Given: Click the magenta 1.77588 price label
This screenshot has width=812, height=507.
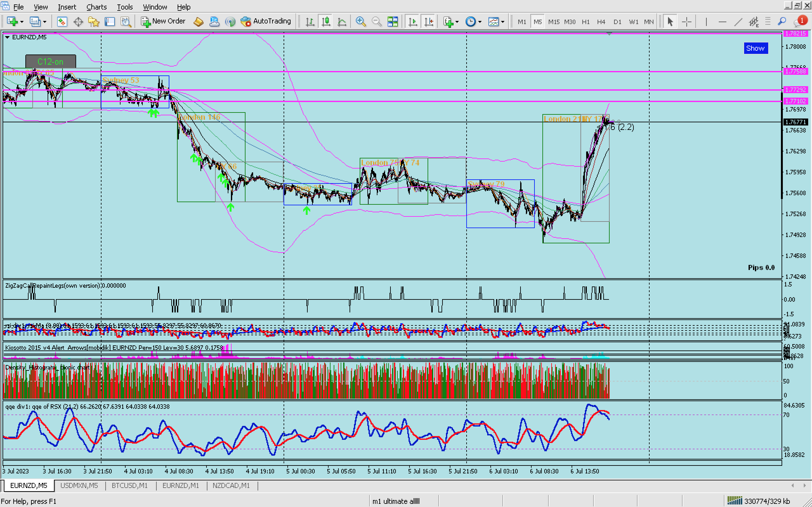Looking at the screenshot, I should [795, 71].
